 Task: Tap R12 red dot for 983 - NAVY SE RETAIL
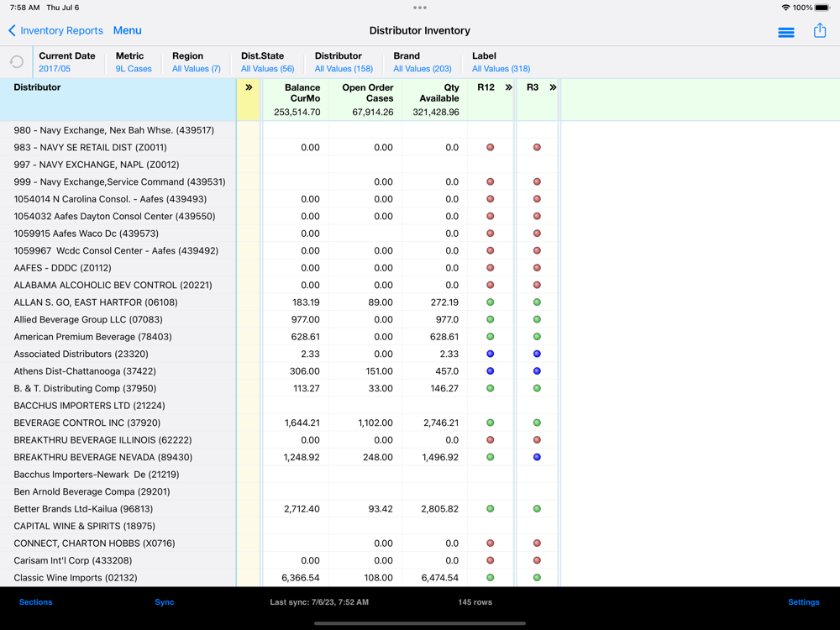pos(491,147)
